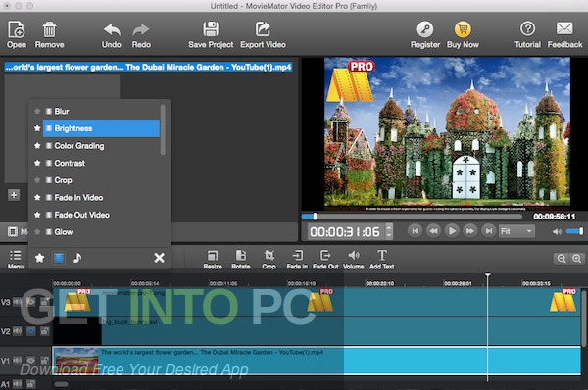Skip to the end of the video
Screen dimensions: 588x390
point(489,231)
